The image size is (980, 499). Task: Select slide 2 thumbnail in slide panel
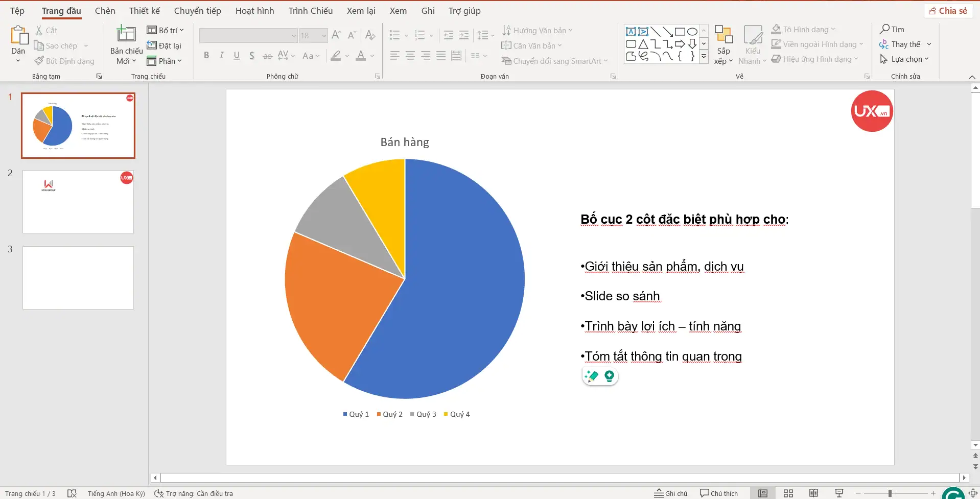(78, 202)
